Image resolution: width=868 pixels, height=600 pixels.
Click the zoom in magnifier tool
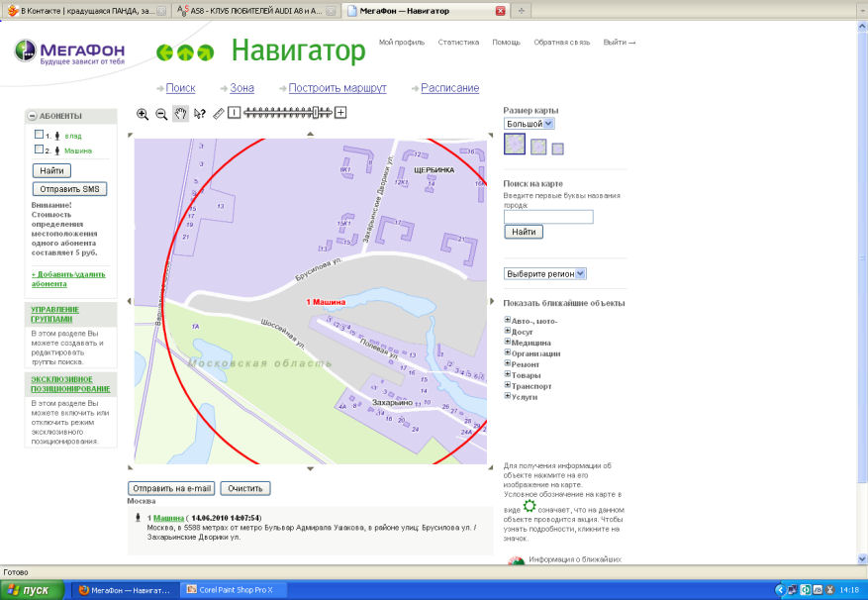coord(143,114)
